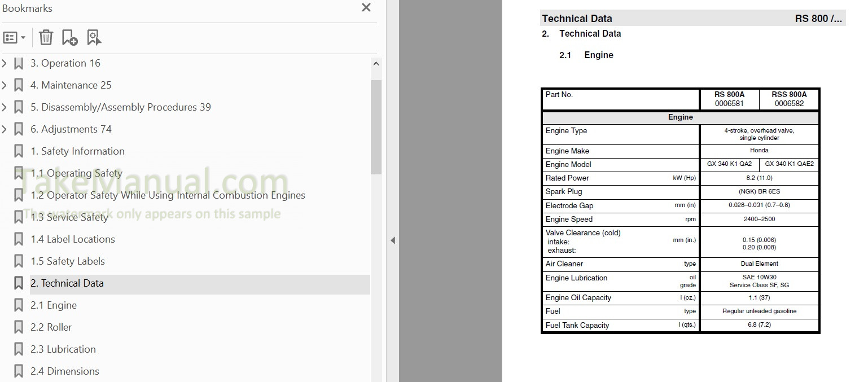The width and height of the screenshot is (868, 382).
Task: Expand the 4. Maintenance 25 bookmark
Action: 5,85
